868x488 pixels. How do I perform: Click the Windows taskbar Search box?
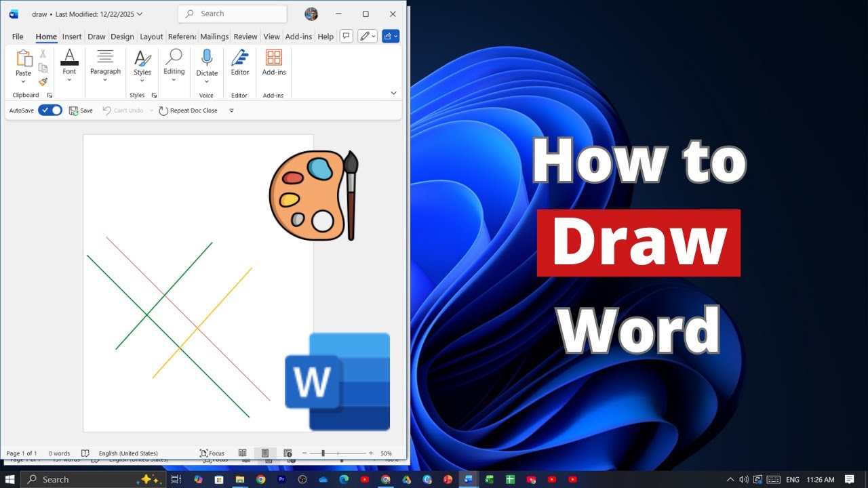[x=93, y=479]
